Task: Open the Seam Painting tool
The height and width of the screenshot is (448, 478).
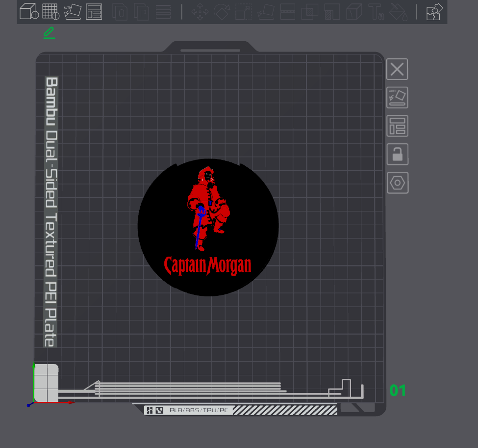Action: [x=354, y=12]
